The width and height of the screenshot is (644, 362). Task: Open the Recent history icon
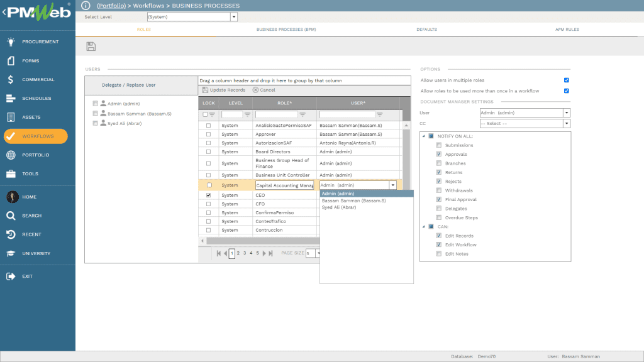(11, 235)
